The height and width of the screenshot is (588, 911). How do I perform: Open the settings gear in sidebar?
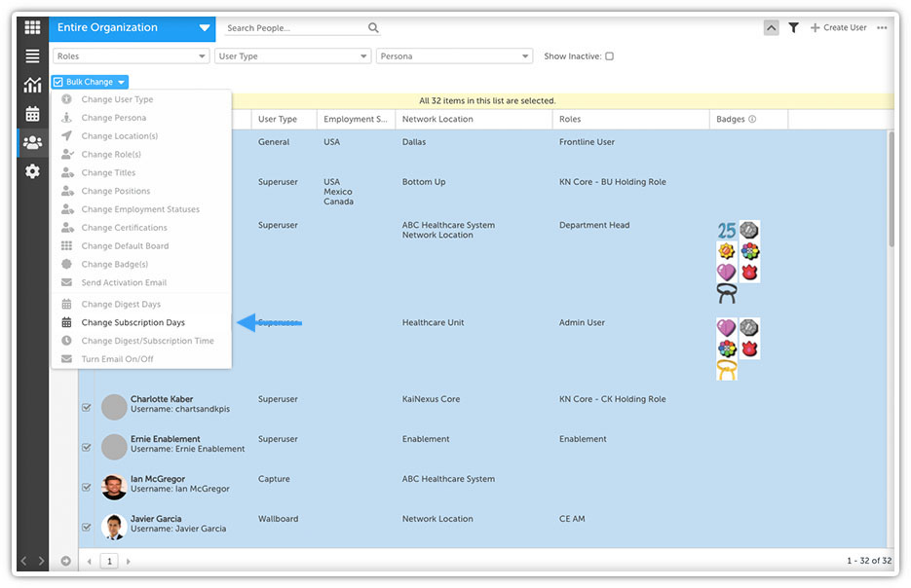pos(32,171)
